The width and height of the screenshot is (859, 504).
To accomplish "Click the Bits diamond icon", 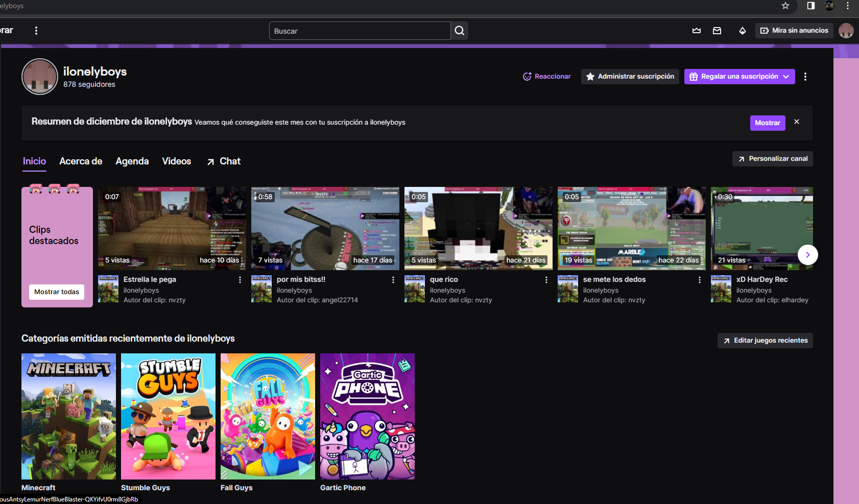I will (x=742, y=31).
